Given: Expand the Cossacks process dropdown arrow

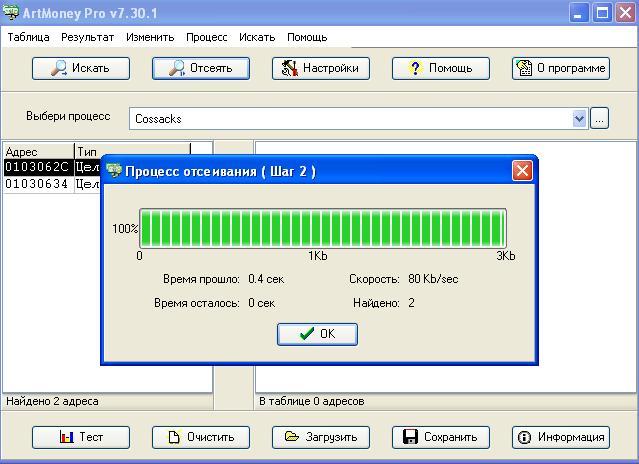Looking at the screenshot, I should click(x=579, y=119).
